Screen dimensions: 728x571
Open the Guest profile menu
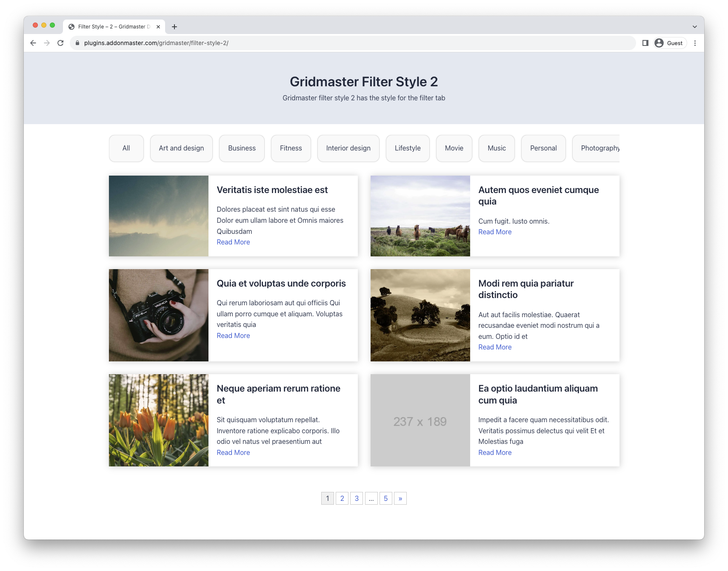click(x=670, y=43)
